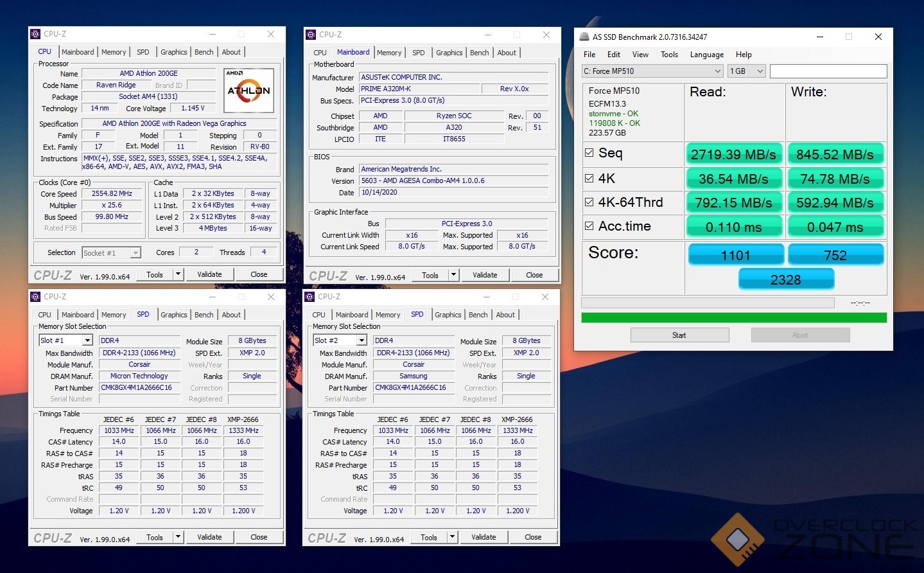Open the Graphics tab in the Mainboard window

(449, 53)
